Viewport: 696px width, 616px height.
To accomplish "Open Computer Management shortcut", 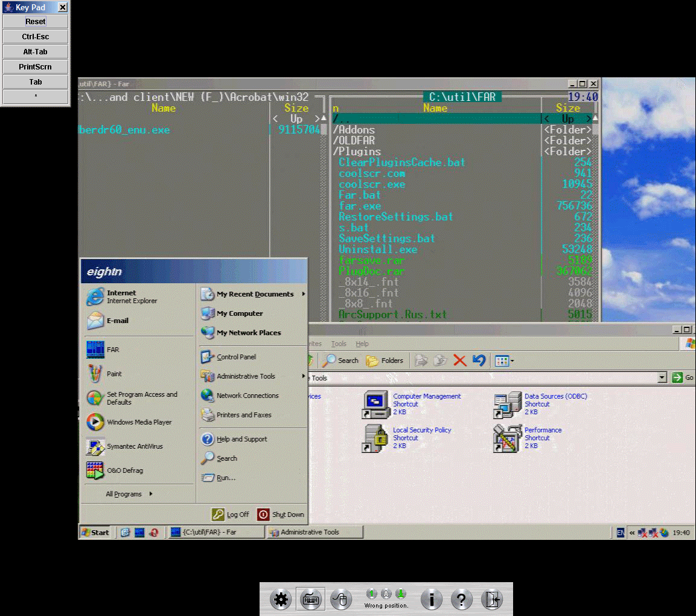I will click(376, 404).
